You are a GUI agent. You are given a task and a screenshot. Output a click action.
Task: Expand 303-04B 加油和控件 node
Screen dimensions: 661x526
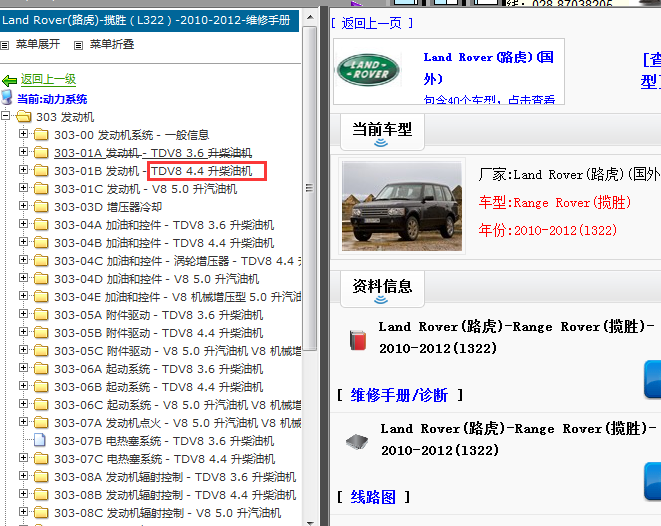[24, 242]
